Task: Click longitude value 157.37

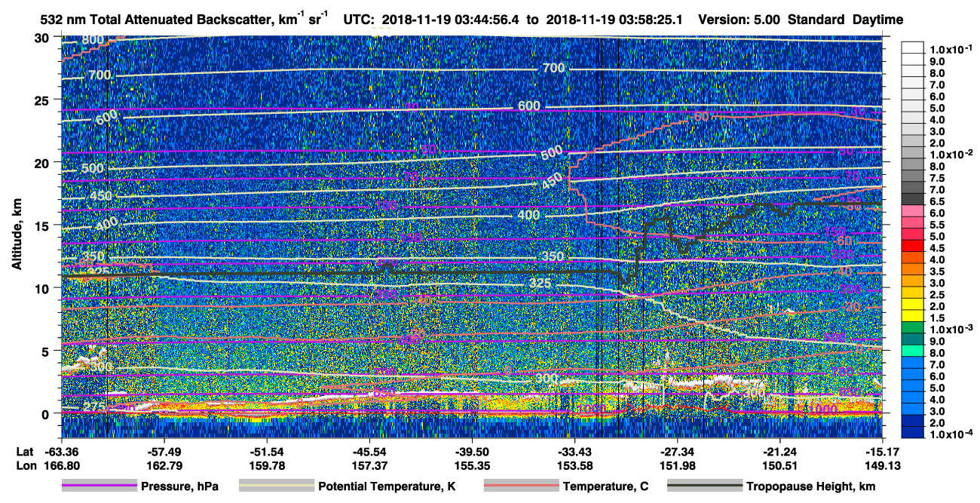Action: pyautogui.click(x=369, y=465)
